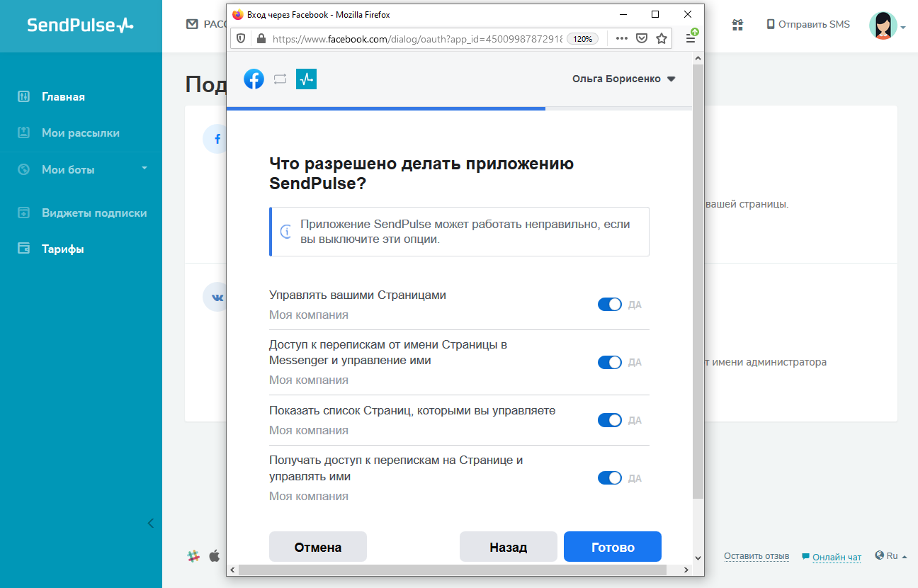The width and height of the screenshot is (918, 588).
Task: Bookmark this page with the star
Action: click(x=662, y=38)
